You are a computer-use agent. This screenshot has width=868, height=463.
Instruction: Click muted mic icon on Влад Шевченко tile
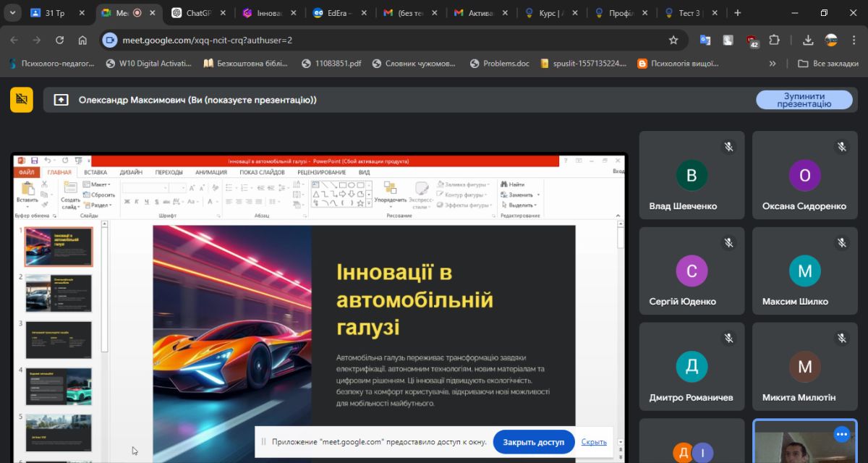tap(729, 147)
